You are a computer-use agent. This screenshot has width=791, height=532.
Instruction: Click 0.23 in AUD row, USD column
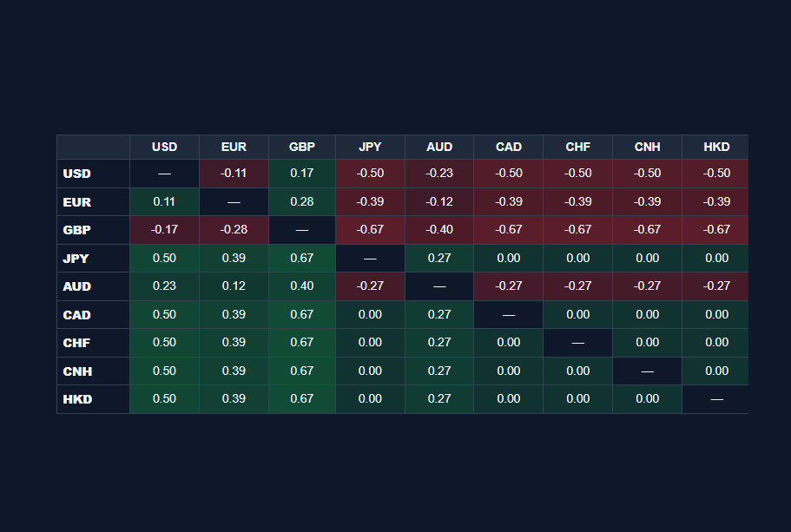click(164, 286)
